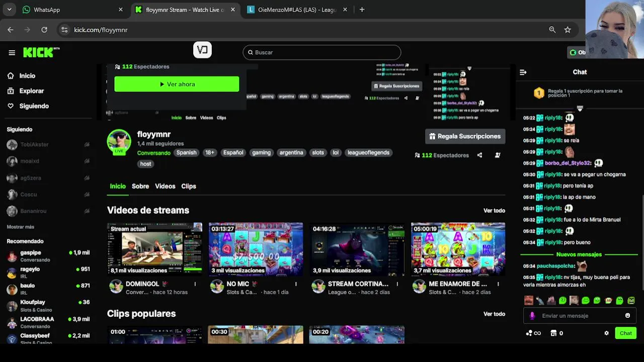Viewport: 644px width, 362px height.
Task: Open the 00:30 popular clip thumbnail
Action: [256, 335]
